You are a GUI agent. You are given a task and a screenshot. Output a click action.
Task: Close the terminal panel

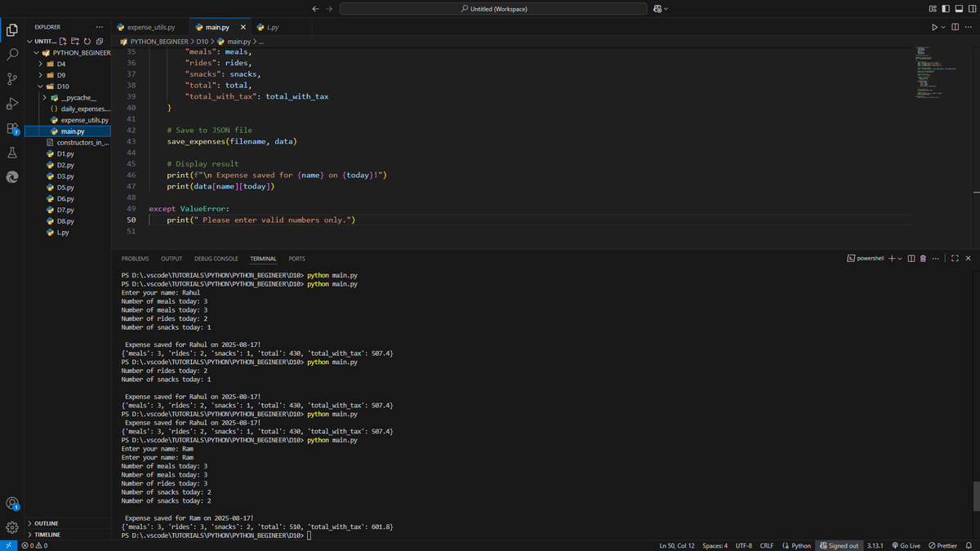coord(968,259)
